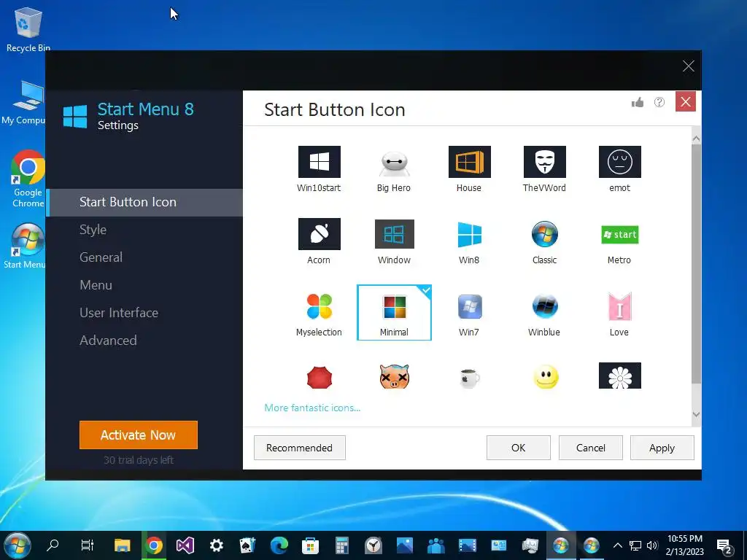The width and height of the screenshot is (747, 560).
Task: Pick the Win7 start button icon
Action: [x=470, y=306]
